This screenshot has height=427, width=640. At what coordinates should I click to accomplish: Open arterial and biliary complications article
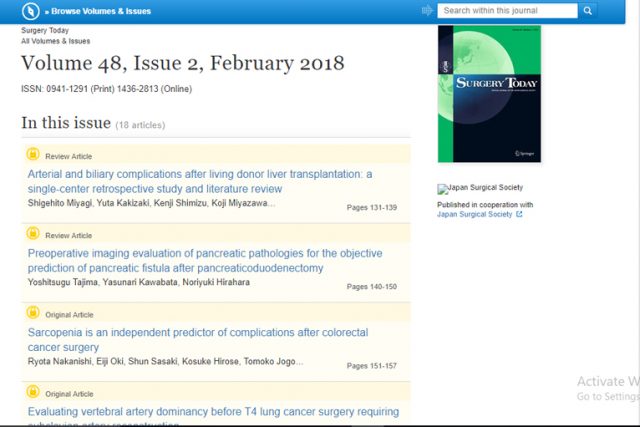coord(199,181)
